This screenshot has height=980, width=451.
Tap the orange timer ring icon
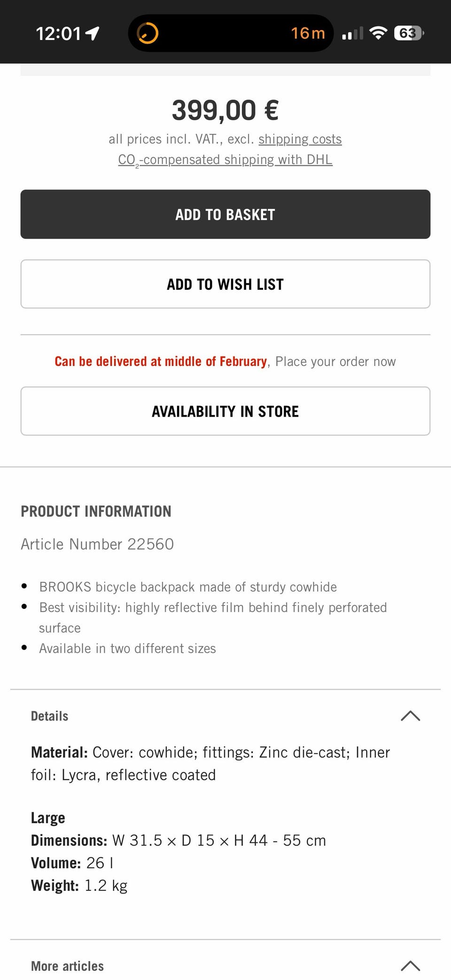click(x=148, y=33)
